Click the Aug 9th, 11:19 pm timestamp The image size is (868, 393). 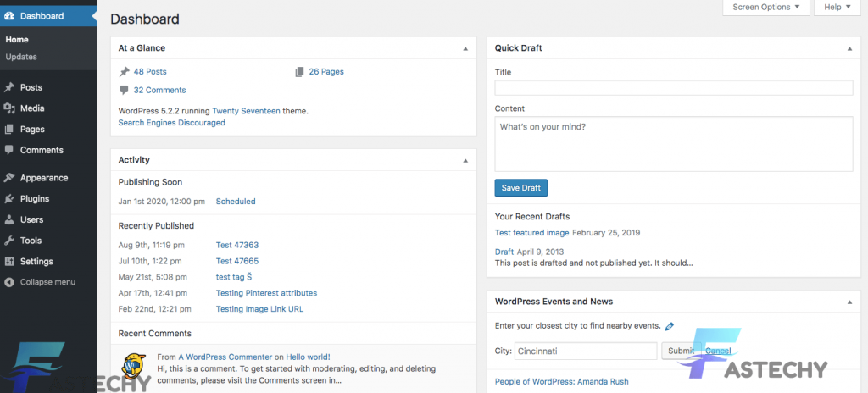(152, 246)
